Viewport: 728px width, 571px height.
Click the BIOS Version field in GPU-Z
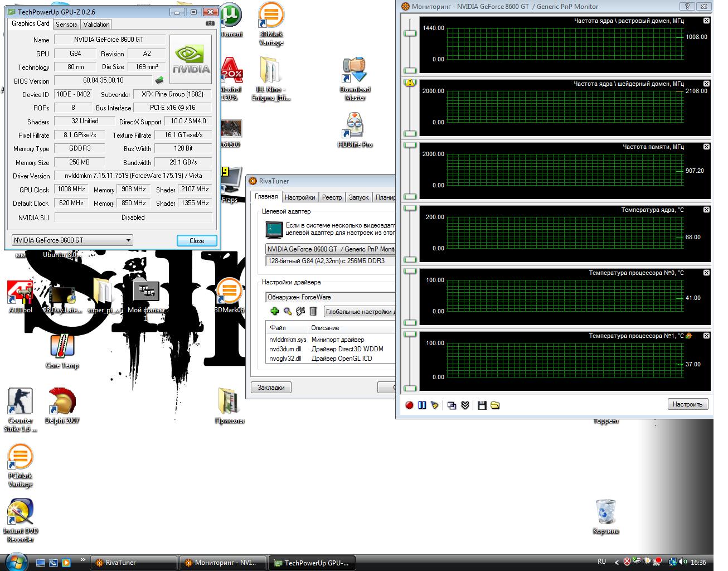point(104,80)
